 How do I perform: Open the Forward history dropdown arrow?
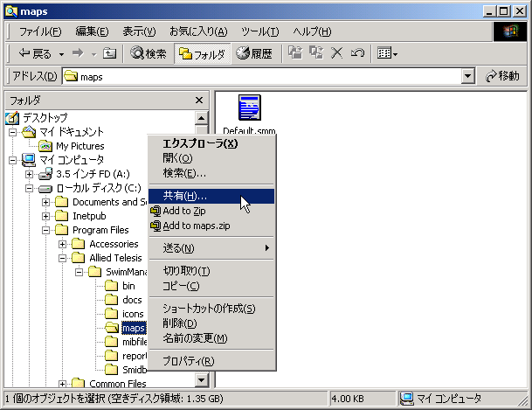(x=93, y=54)
